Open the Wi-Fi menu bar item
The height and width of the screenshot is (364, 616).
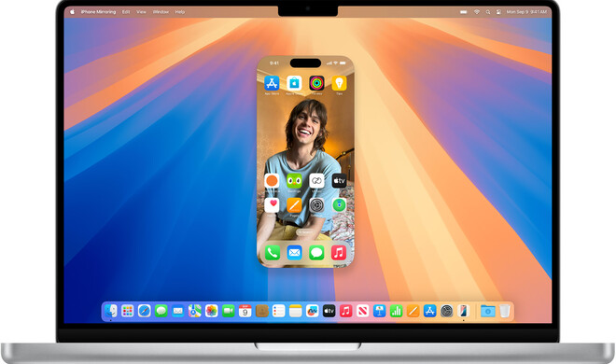pos(477,12)
